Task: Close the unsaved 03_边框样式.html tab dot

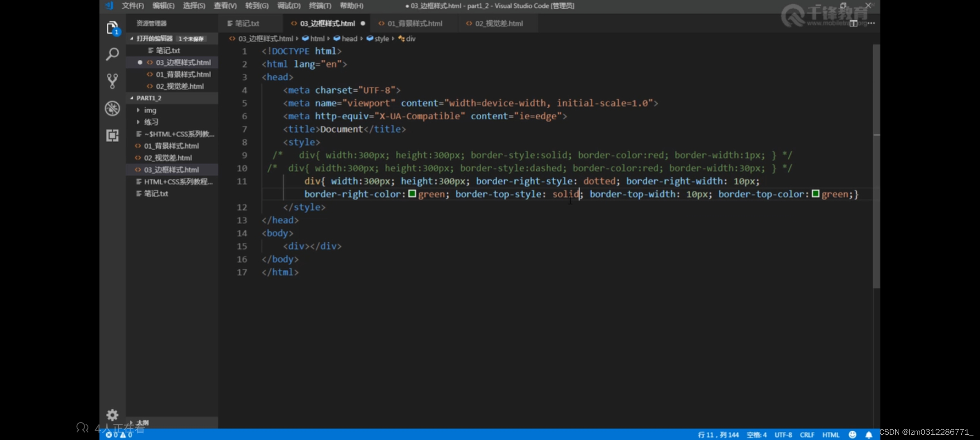Action: (362, 24)
